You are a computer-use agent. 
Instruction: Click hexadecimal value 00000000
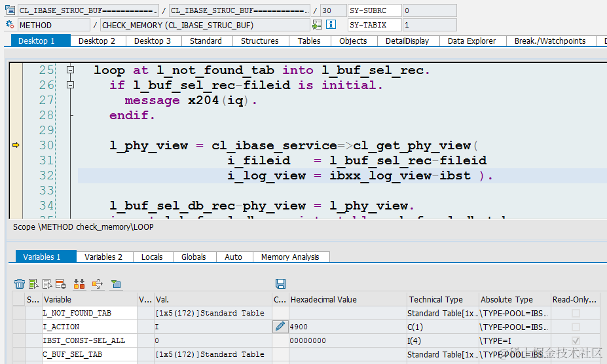pyautogui.click(x=348, y=341)
